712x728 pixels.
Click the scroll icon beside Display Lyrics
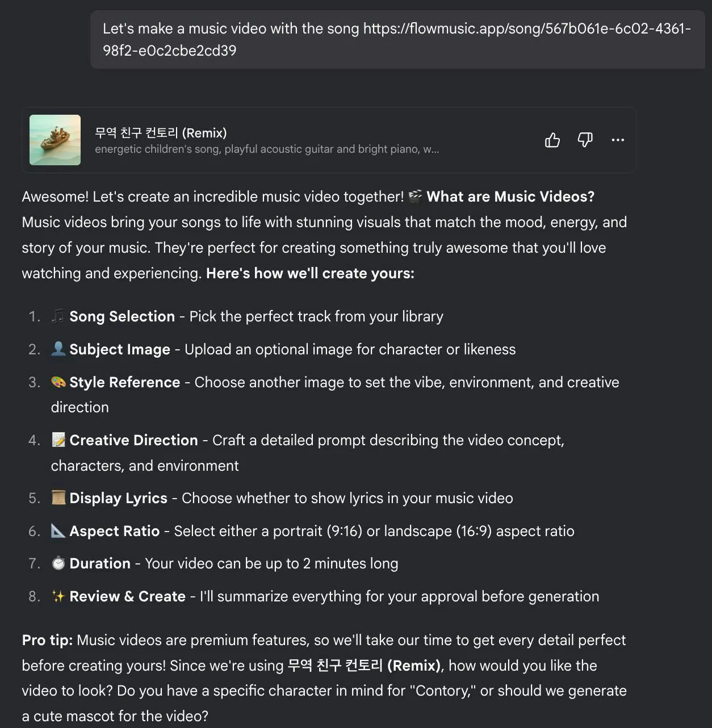58,497
